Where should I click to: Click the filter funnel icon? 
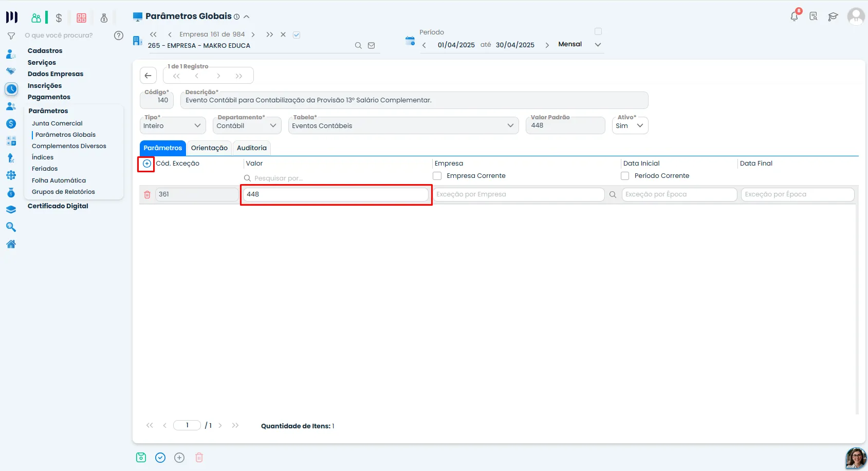click(11, 35)
